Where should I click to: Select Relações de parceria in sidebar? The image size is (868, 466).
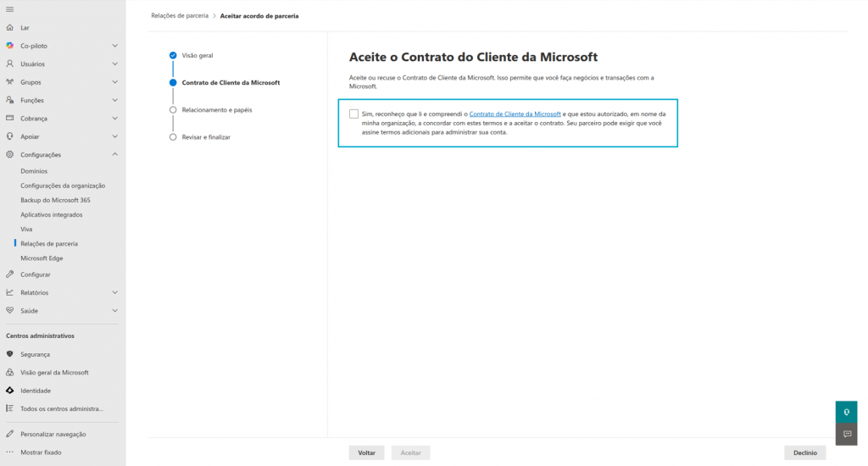click(49, 243)
